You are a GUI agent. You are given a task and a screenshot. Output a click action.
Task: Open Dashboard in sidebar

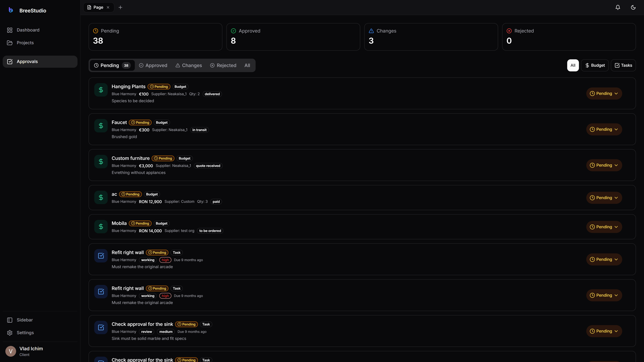click(x=40, y=30)
